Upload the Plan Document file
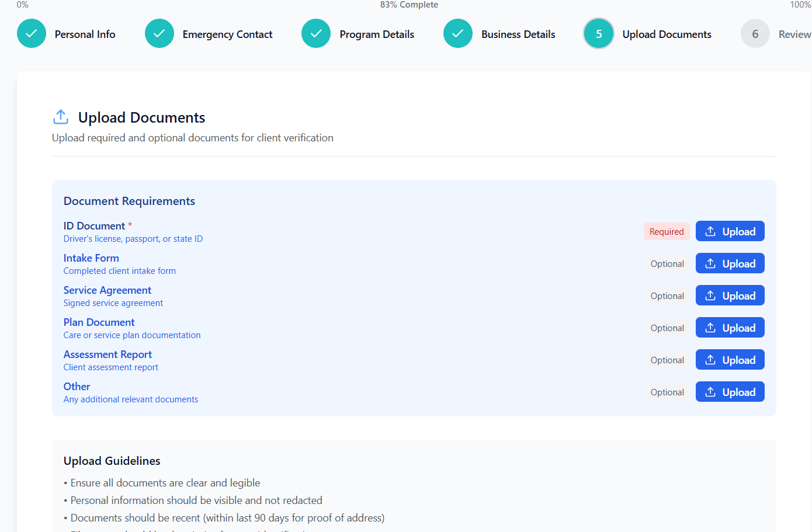 [730, 327]
